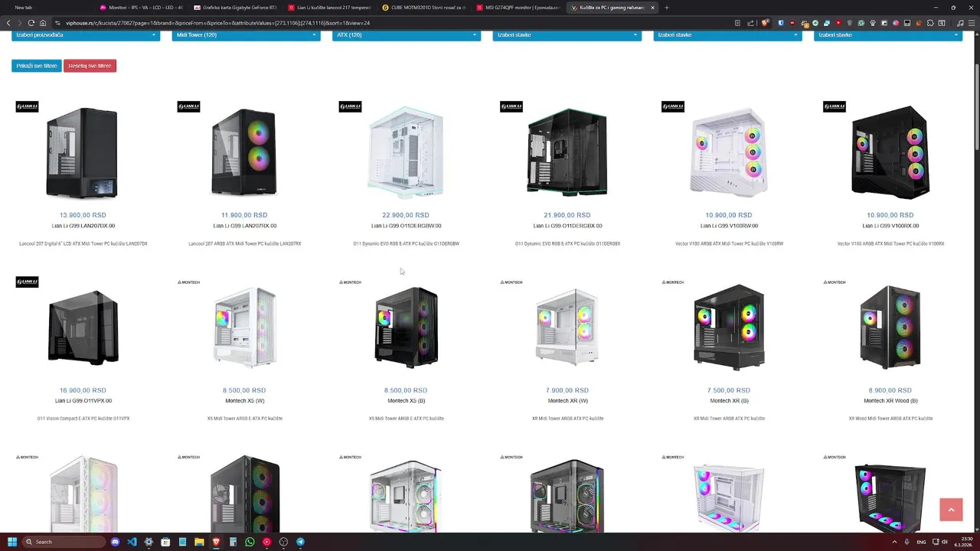Open the Montech XR (B) case image
The image size is (980, 551).
pos(729,328)
